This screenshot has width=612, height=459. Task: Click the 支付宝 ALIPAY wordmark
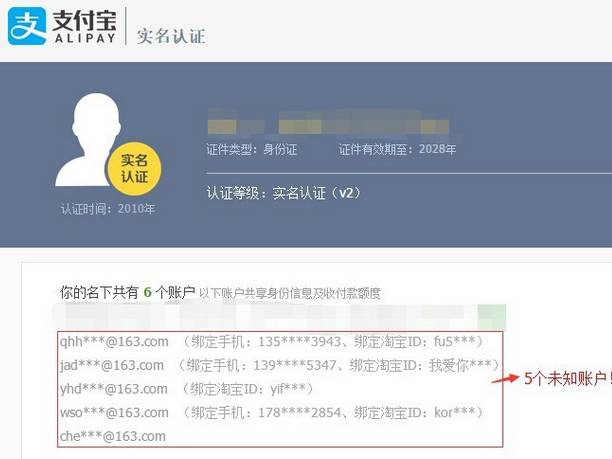point(84,26)
